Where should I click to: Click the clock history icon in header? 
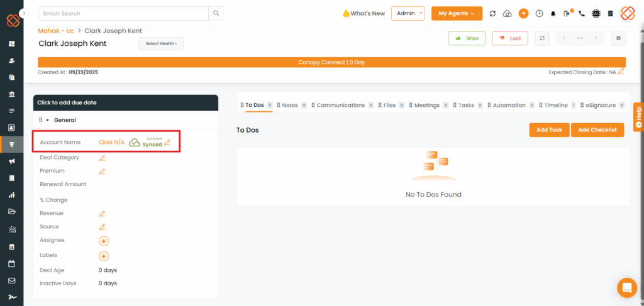[539, 13]
